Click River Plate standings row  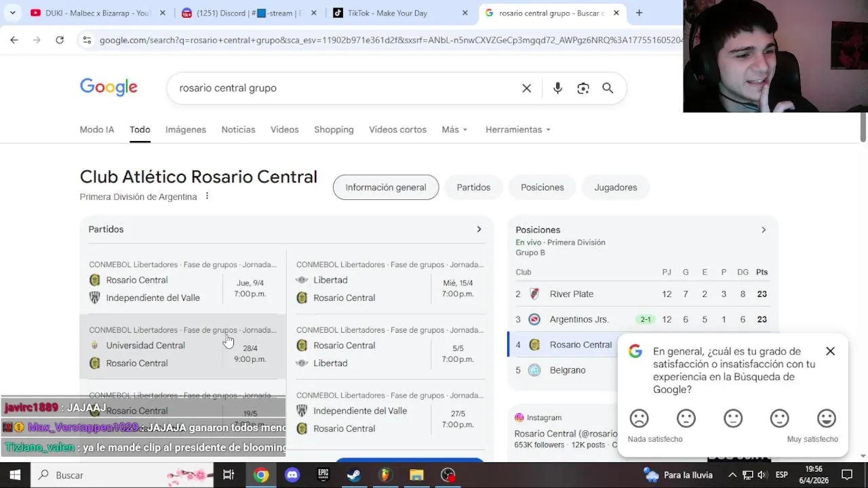[642, 294]
